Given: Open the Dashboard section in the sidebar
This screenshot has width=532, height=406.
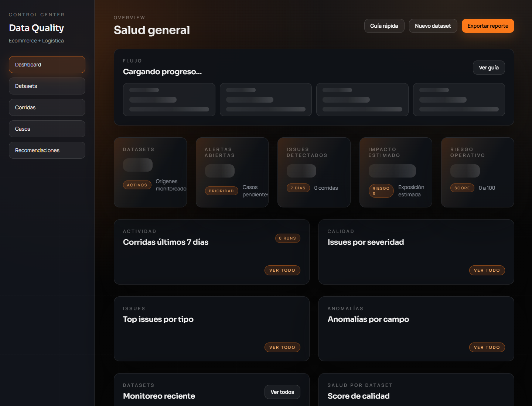Looking at the screenshot, I should (x=47, y=65).
